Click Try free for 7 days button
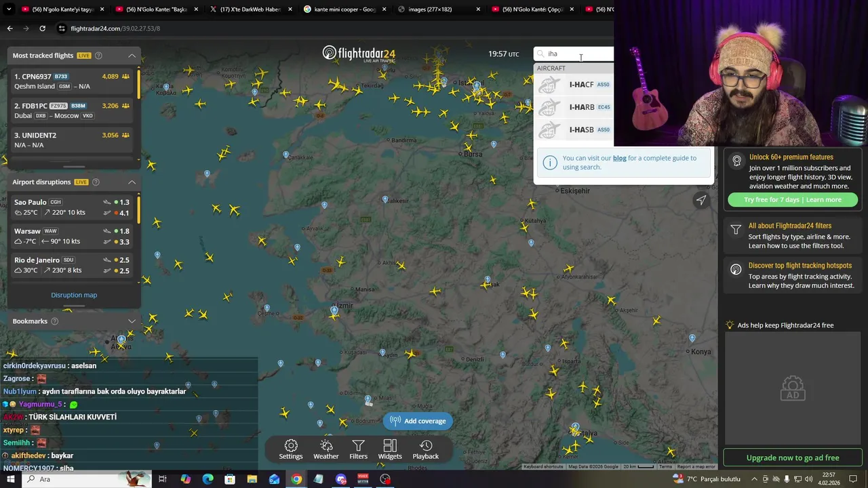 (793, 200)
